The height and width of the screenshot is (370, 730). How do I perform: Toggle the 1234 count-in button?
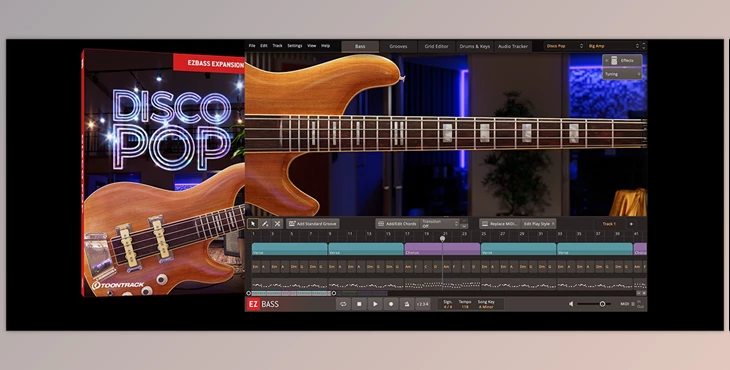(x=423, y=304)
